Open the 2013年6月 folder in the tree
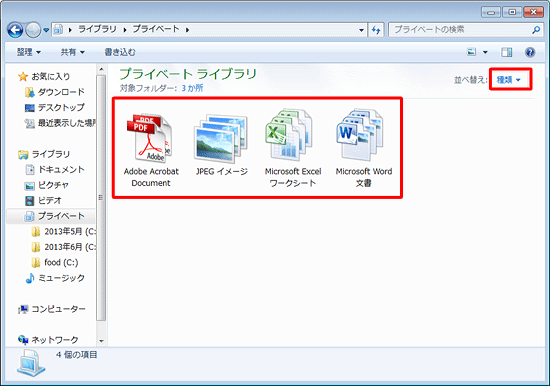The image size is (550, 386). [70, 247]
